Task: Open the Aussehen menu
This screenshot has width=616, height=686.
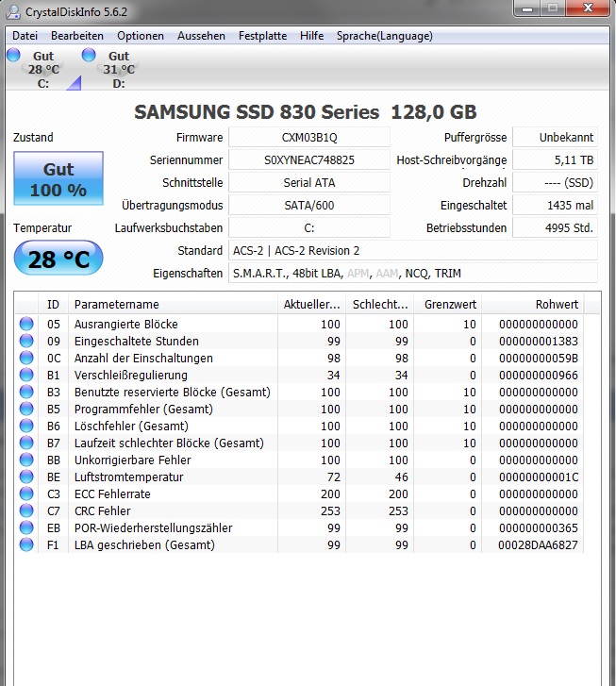Action: 201,36
